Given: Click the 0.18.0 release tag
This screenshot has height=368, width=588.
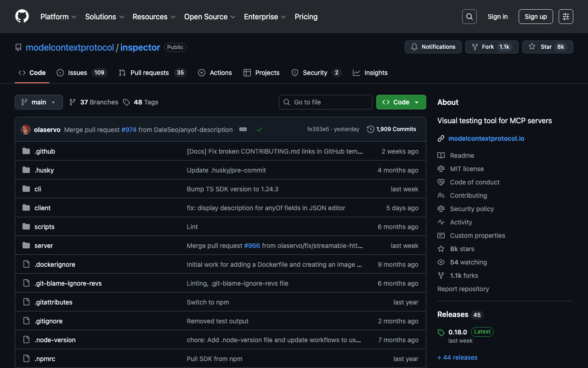Looking at the screenshot, I should point(458,332).
